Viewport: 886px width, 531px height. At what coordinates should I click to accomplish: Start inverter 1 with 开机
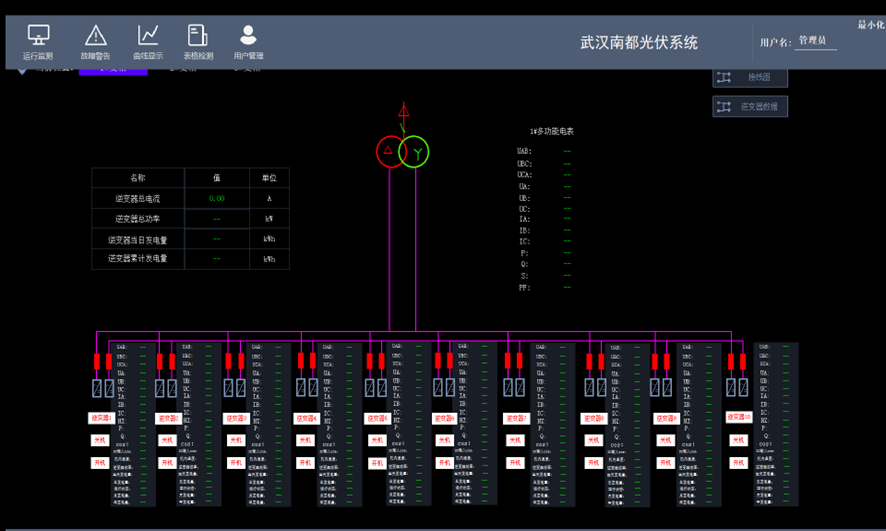pos(100,463)
